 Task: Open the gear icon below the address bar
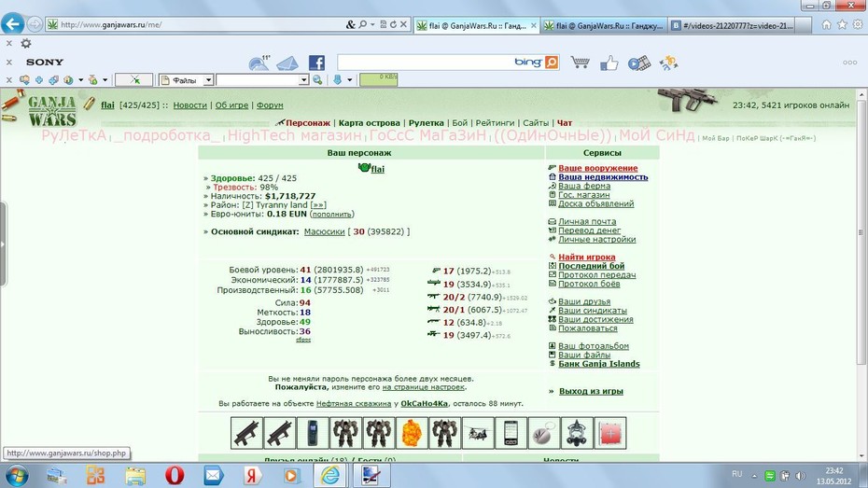click(x=26, y=43)
